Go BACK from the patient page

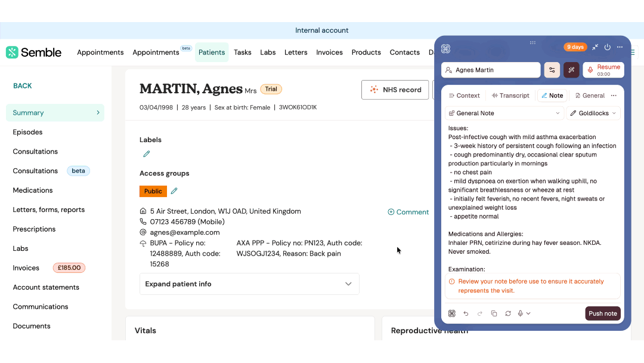22,86
